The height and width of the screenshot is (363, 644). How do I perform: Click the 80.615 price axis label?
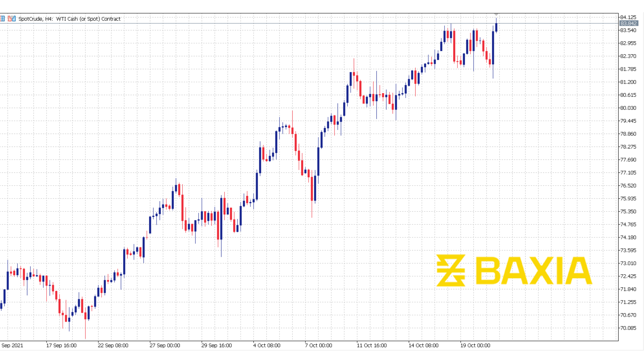click(628, 95)
